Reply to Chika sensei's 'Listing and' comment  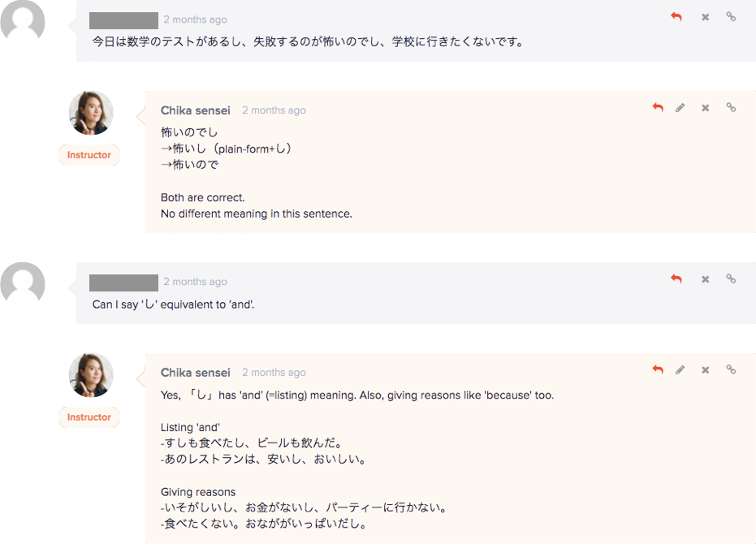click(x=658, y=369)
